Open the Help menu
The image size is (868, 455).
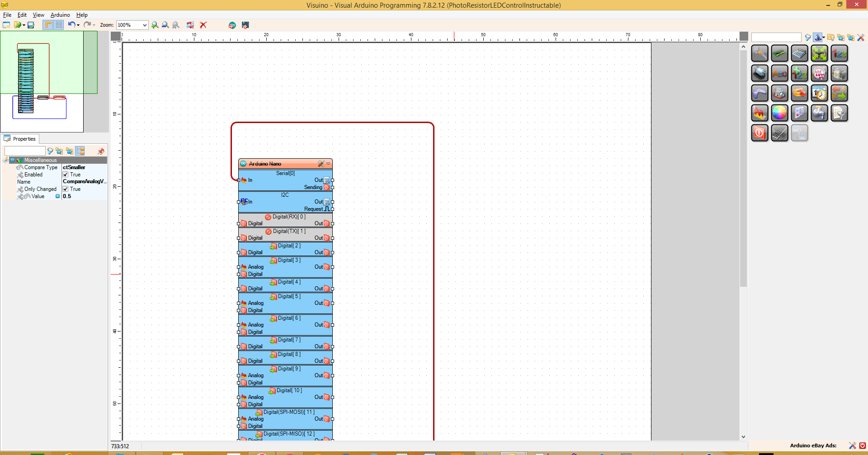(82, 15)
